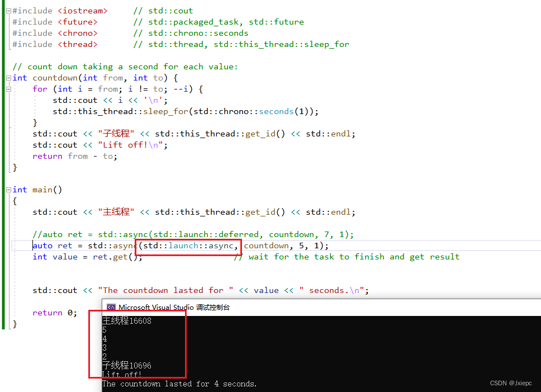
Task: Collapse the countdown function fold marker
Action: point(8,78)
